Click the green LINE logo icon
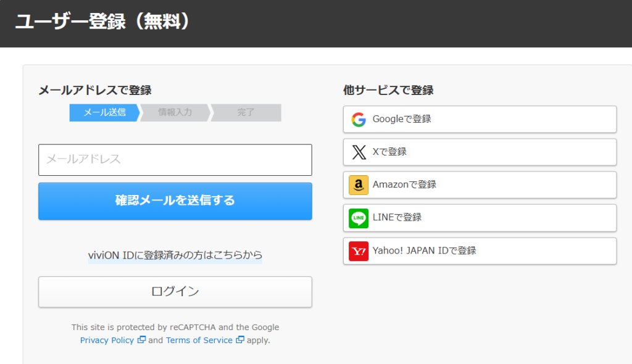The height and width of the screenshot is (364, 632). pos(359,218)
